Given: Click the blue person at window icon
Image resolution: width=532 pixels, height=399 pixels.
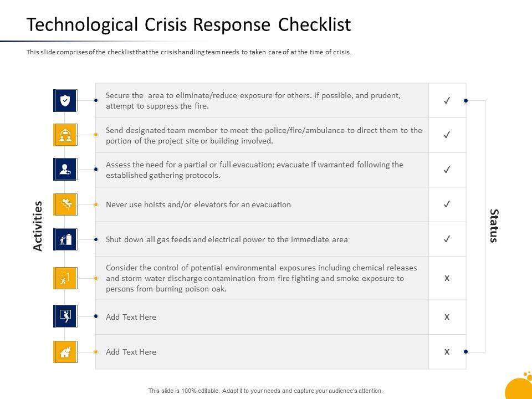Looking at the screenshot, I should click(x=65, y=317).
